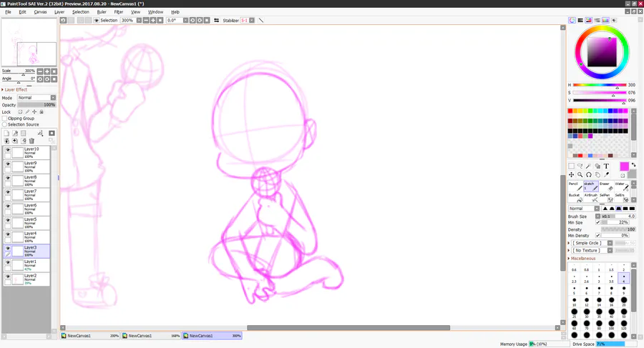
Task: Select the Selection Source radio button
Action: point(5,124)
